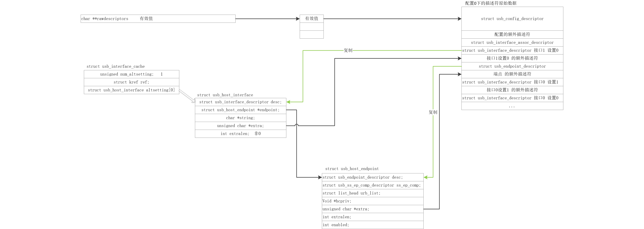Select the 'unsigned num_altsetting; 1' row
Viewport: 644px width, 229px height.
pos(132,74)
